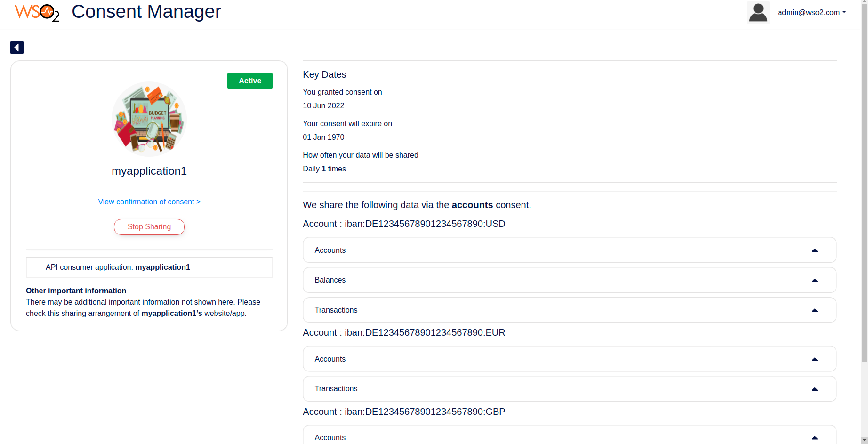Click the back arrow icon

(17, 48)
